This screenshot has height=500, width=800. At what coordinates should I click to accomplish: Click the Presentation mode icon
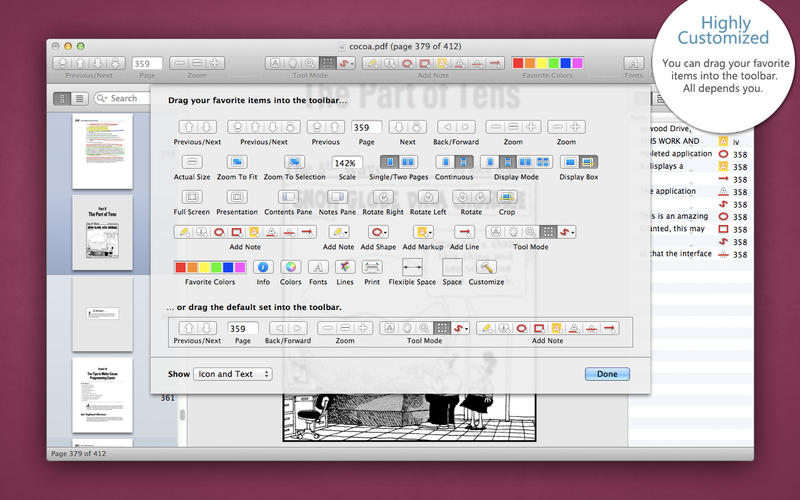pos(237,197)
